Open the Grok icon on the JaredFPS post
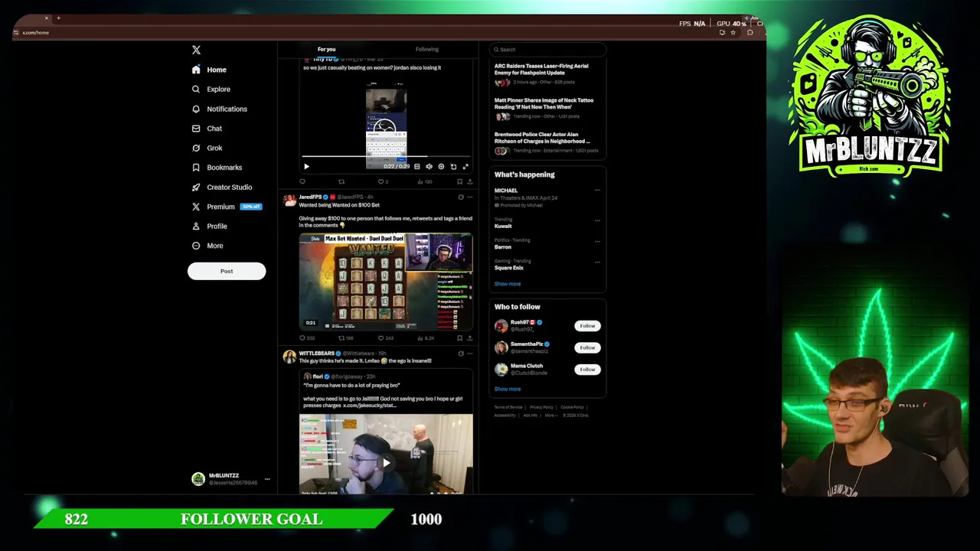The height and width of the screenshot is (551, 980). (x=461, y=197)
